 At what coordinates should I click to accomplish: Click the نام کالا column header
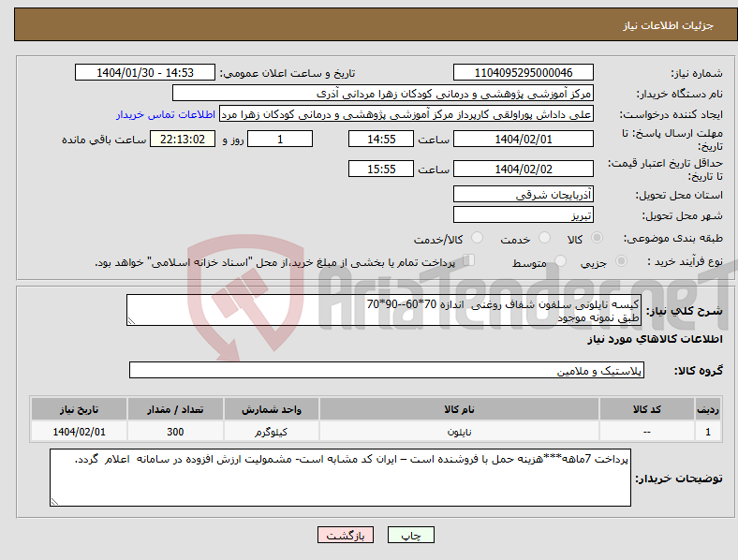pos(459,409)
